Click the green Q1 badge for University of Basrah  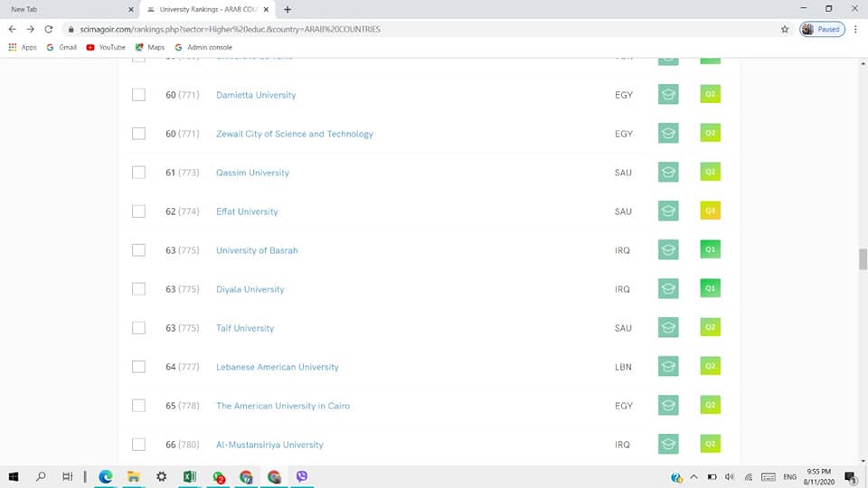(711, 249)
